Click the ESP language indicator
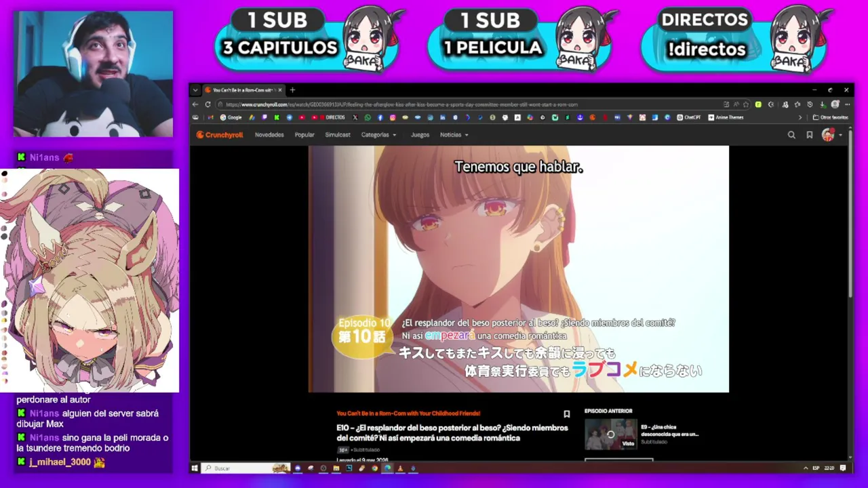 tap(816, 468)
